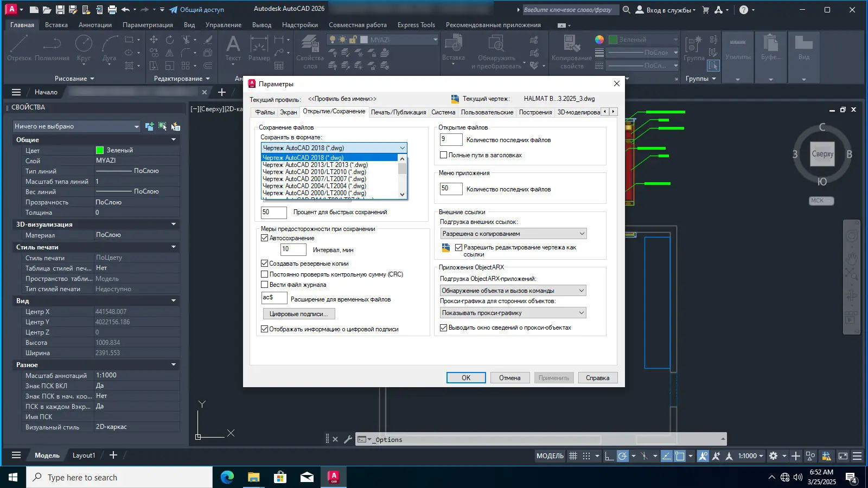Screen dimensions: 868x488
Task: Collapse the Общие section in Properties
Action: point(174,140)
